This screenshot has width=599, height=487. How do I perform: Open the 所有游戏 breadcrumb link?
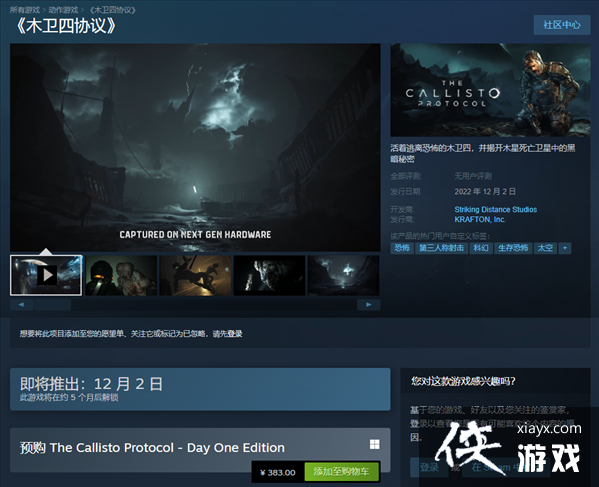tap(25, 10)
